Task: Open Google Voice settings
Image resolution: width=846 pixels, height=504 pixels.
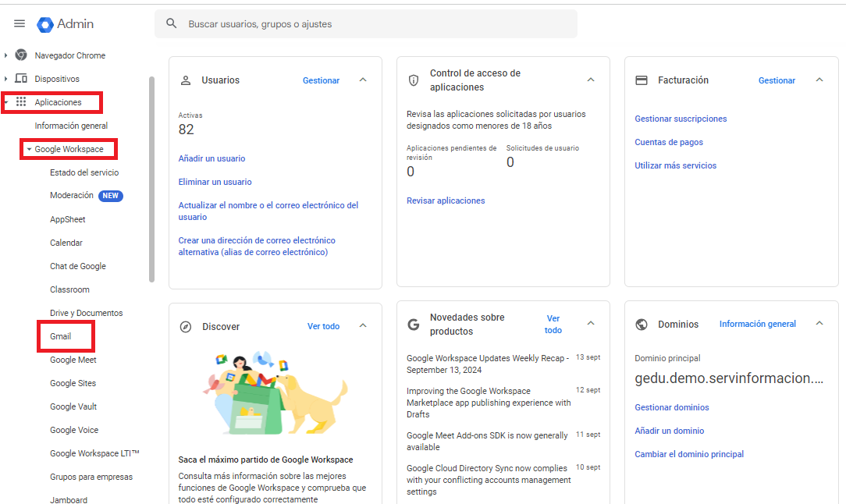Action: [x=74, y=430]
